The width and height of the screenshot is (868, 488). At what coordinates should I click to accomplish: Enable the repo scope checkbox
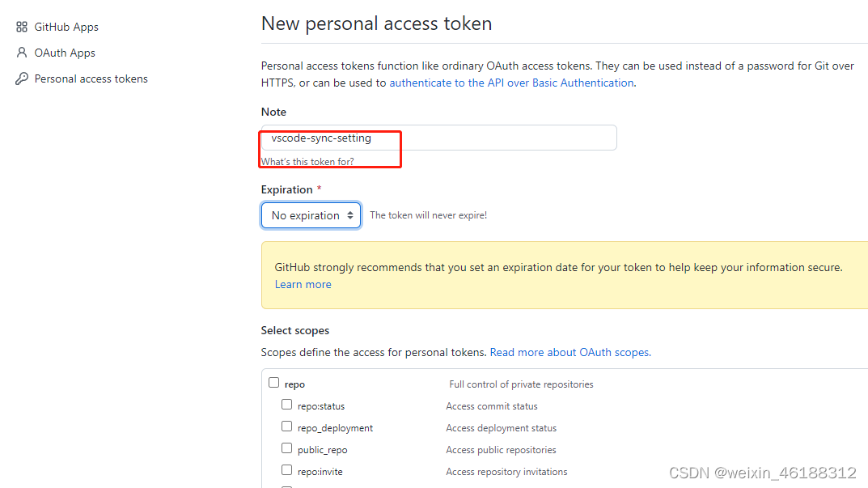tap(274, 383)
